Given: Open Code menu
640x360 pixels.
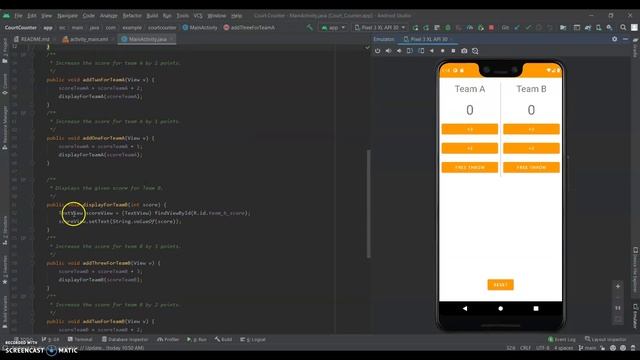Looking at the screenshot, I should pyautogui.click(x=89, y=16).
